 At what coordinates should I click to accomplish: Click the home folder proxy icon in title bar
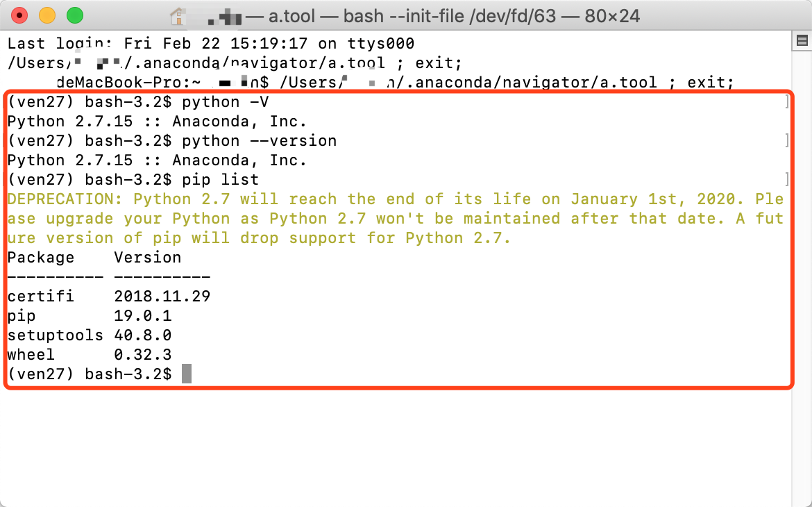[179, 15]
